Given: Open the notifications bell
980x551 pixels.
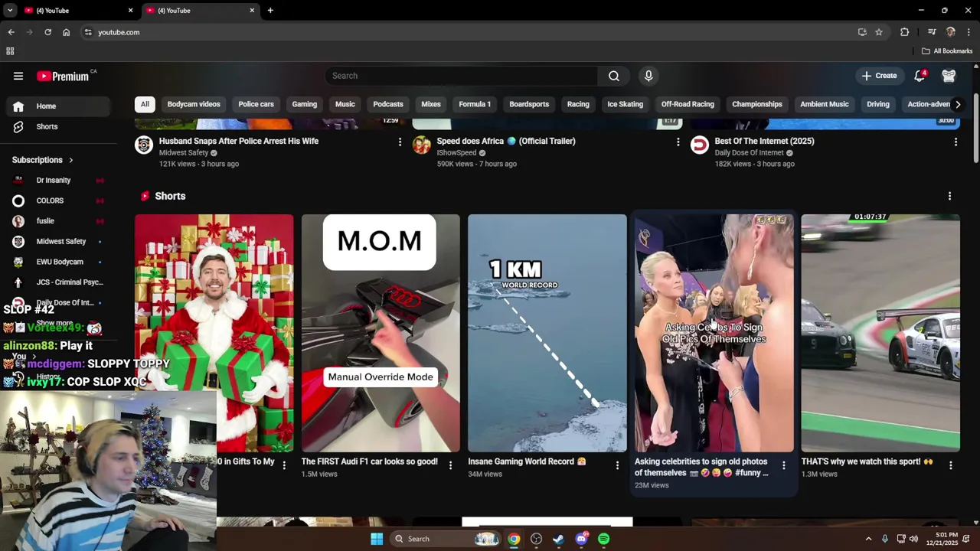Looking at the screenshot, I should [x=920, y=76].
